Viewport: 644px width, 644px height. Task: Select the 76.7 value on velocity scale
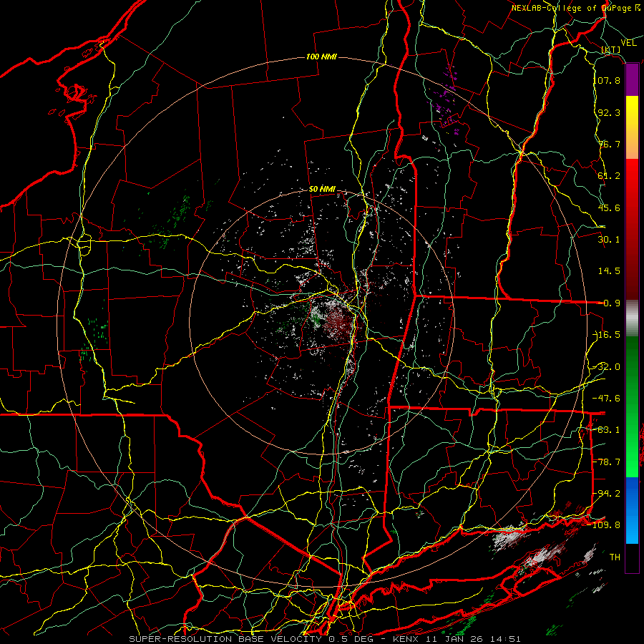[609, 144]
